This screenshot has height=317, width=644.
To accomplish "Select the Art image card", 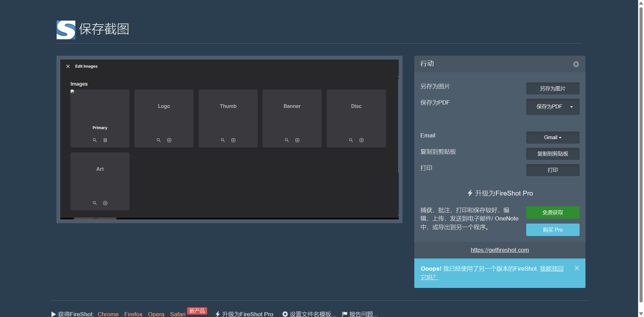I will tap(100, 181).
